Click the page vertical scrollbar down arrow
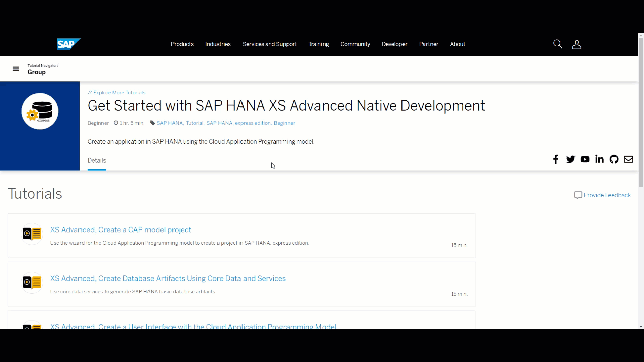The width and height of the screenshot is (644, 362). click(x=641, y=326)
